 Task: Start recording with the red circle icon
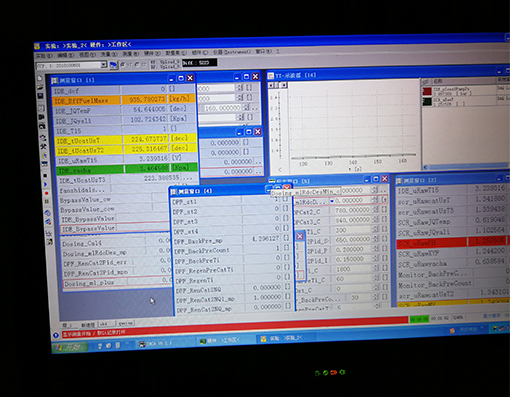(46, 193)
